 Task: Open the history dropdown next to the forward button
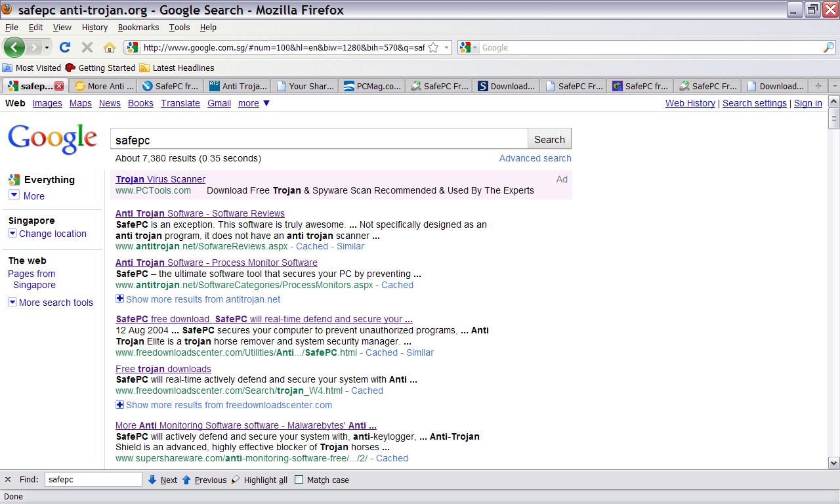click(x=47, y=48)
